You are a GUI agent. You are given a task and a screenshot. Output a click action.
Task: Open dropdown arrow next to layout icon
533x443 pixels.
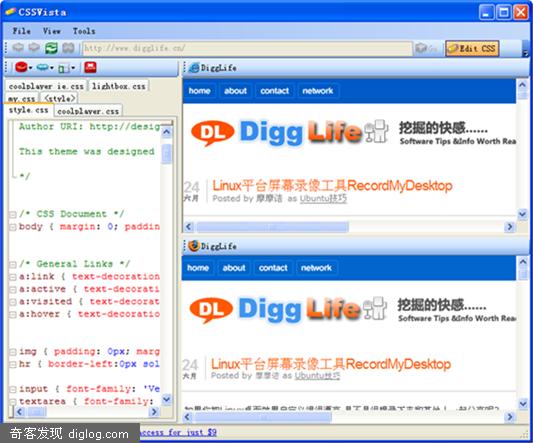[73, 68]
